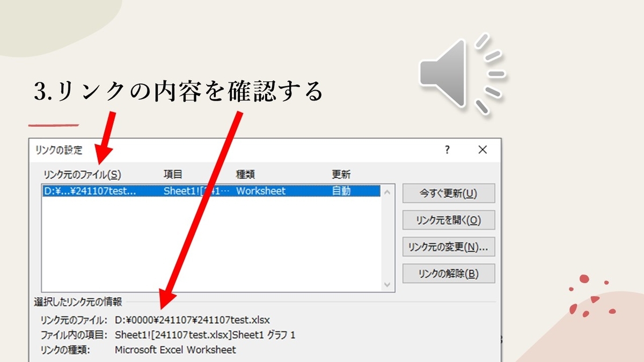Click リンク元を開く(O) button

coord(449,220)
